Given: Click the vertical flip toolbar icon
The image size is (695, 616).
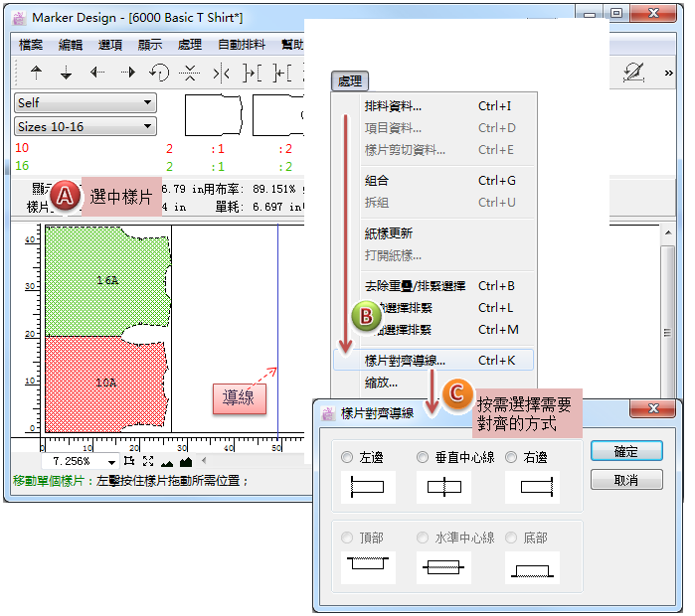Looking at the screenshot, I should point(190,73).
